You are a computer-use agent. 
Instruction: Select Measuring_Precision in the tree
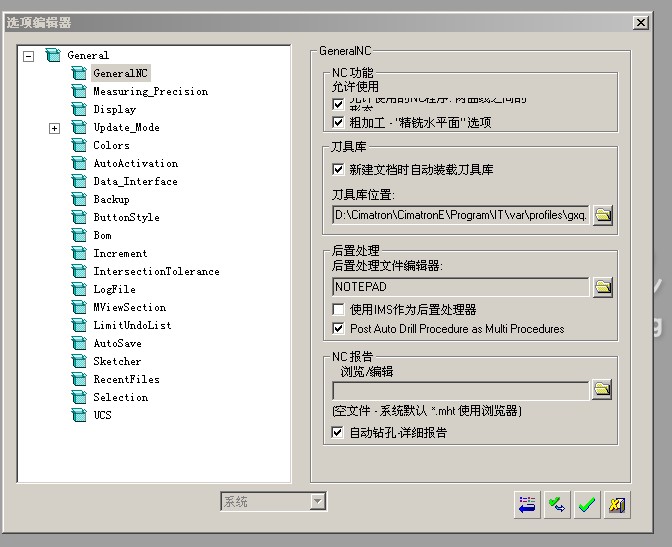[151, 91]
